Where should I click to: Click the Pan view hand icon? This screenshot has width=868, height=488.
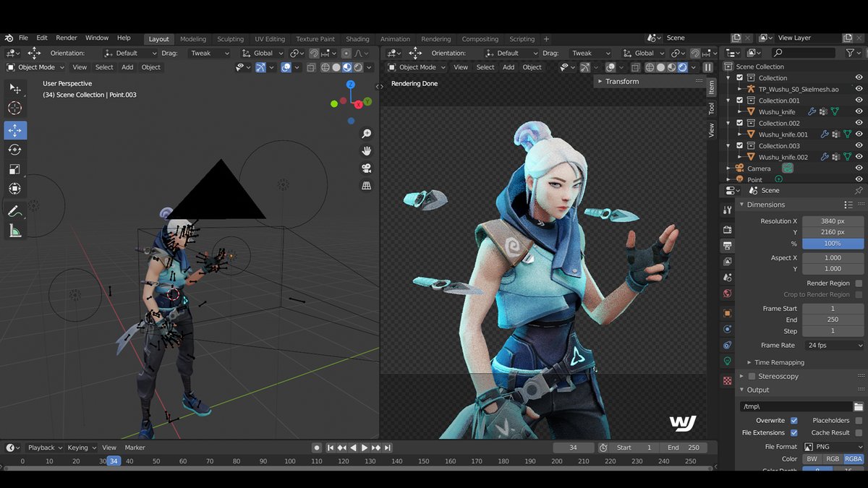tap(367, 151)
